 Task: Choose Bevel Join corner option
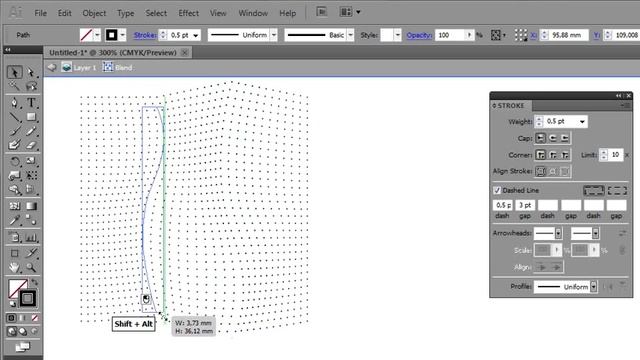[x=564, y=155]
